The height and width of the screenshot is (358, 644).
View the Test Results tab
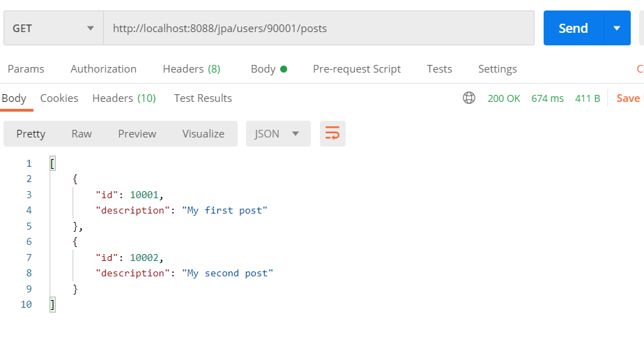coord(203,98)
